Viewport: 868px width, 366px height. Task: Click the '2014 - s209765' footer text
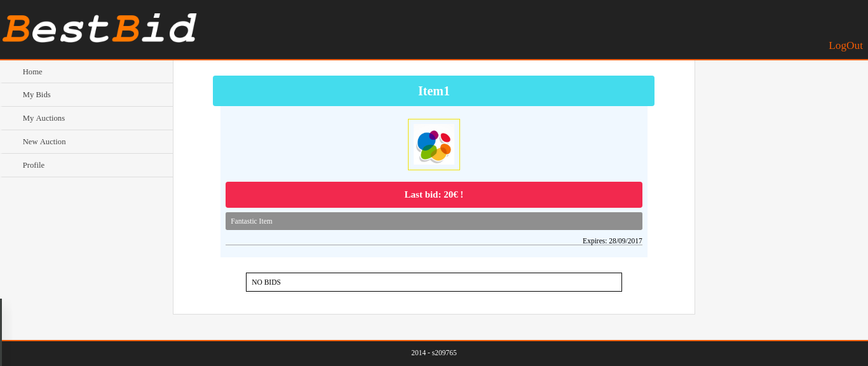pyautogui.click(x=433, y=353)
